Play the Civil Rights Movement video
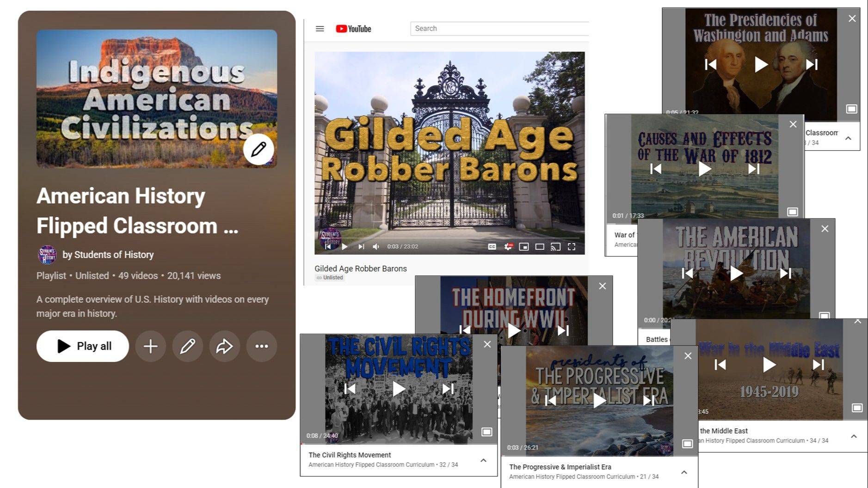The image size is (868, 488). [399, 389]
